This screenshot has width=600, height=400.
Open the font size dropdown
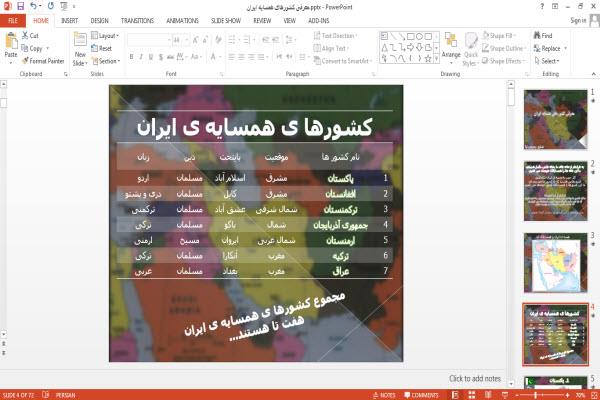pos(186,40)
